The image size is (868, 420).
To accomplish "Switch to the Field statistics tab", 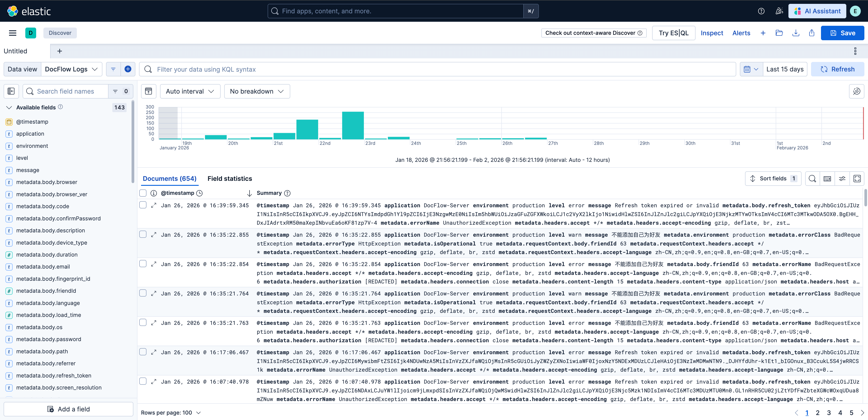I will pyautogui.click(x=229, y=179).
